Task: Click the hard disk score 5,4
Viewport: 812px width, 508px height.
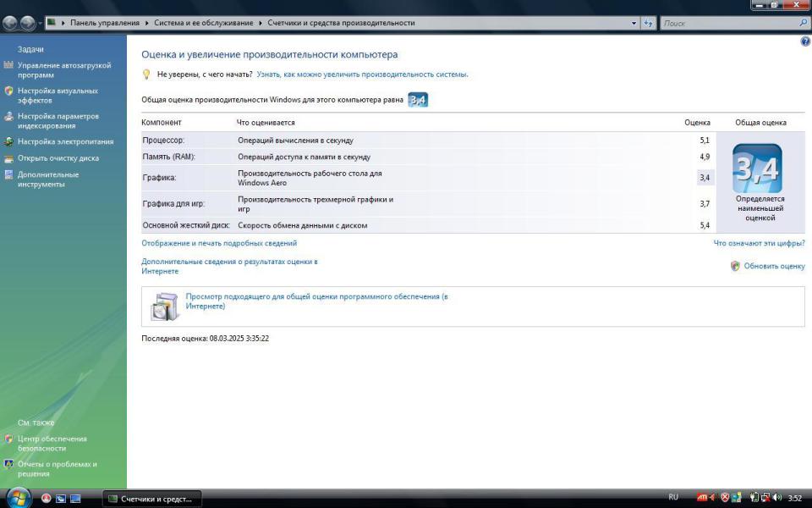Action: pos(705,225)
